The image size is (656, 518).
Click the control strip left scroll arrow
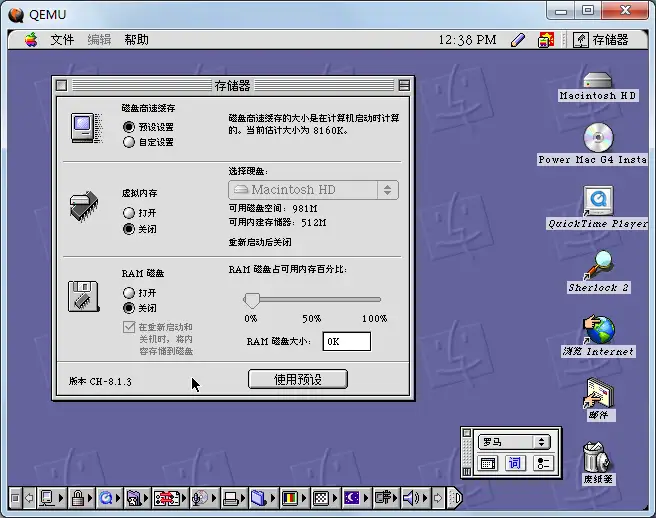point(29,498)
